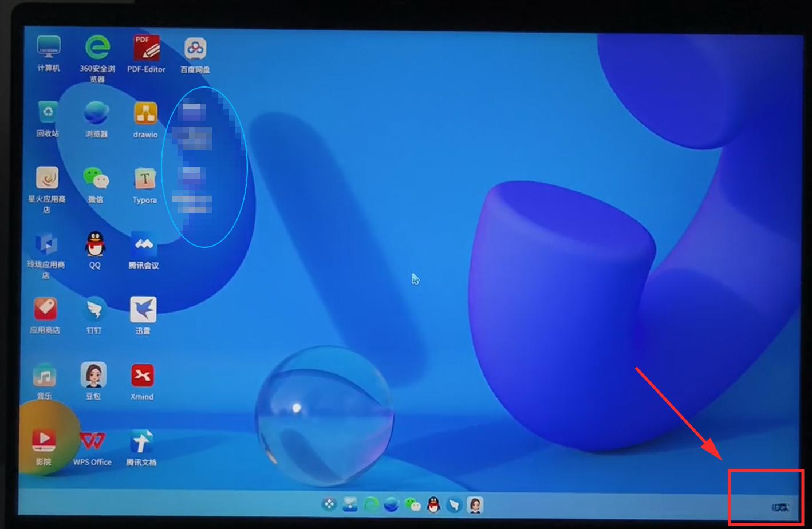Open Doubao avatar in the taskbar

pos(475,504)
